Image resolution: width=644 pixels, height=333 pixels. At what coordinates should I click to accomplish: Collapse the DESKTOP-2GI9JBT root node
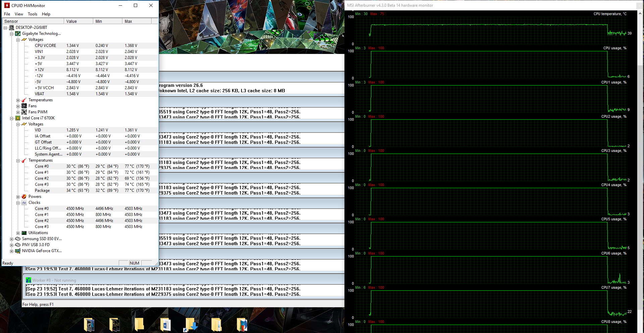coord(5,27)
